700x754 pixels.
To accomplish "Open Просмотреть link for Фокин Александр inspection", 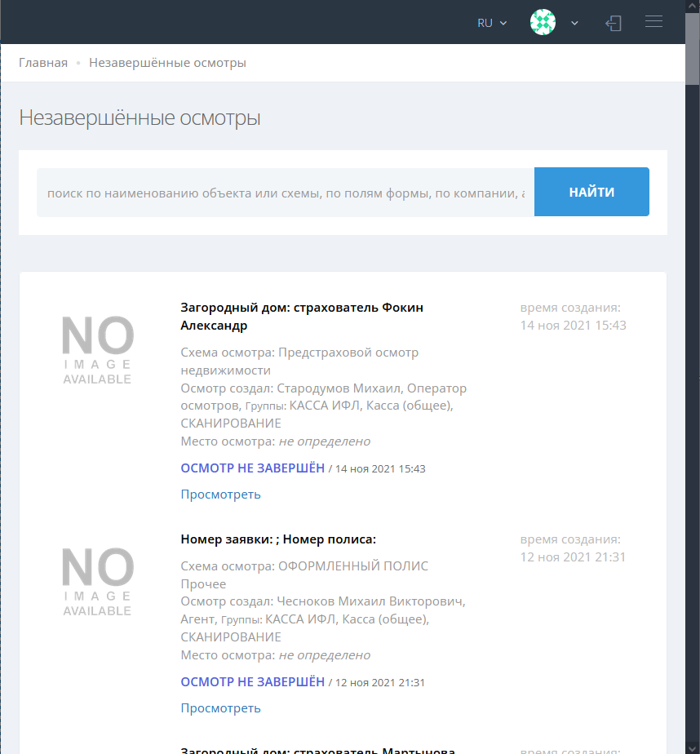I will 220,494.
